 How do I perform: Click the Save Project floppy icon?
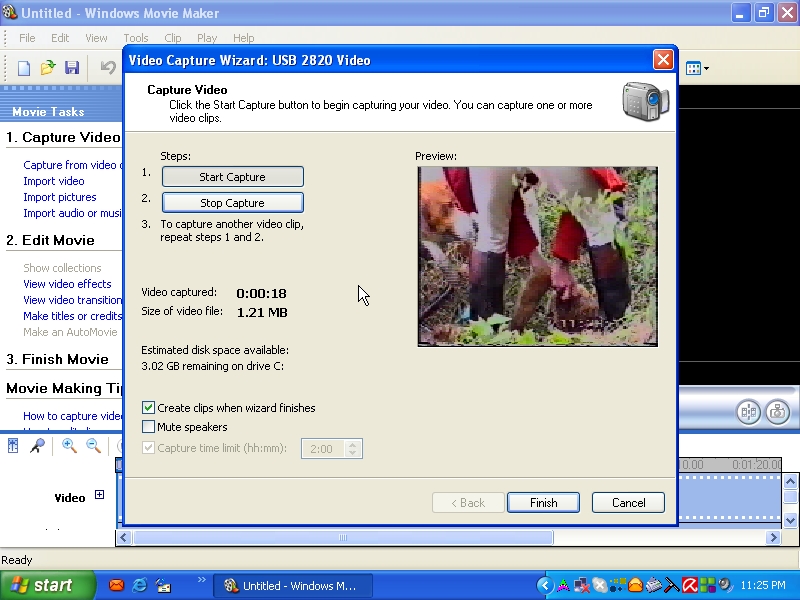tap(72, 68)
